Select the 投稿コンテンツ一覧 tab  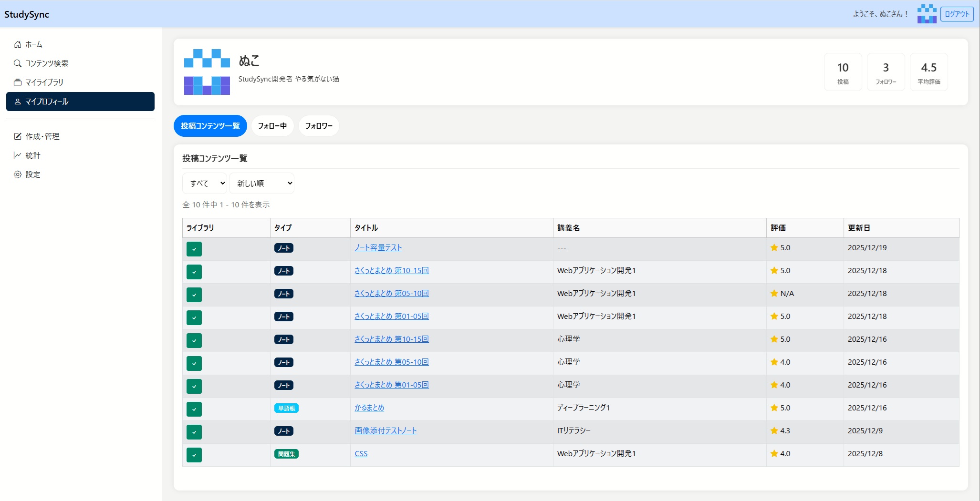(x=210, y=126)
